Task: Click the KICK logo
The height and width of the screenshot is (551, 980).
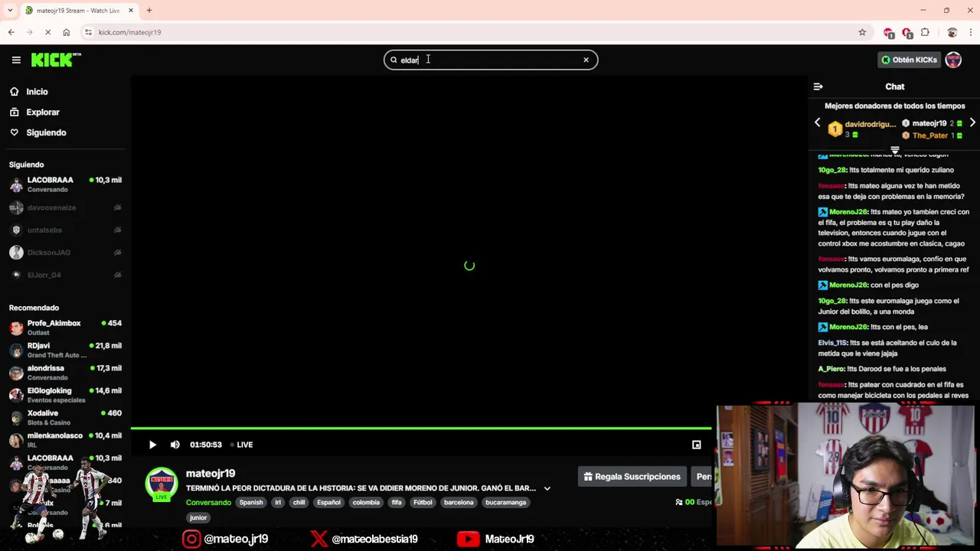Action: 56,60
